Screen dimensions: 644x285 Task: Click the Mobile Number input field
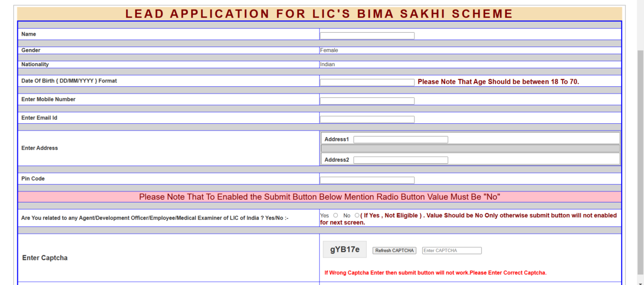coord(367,100)
